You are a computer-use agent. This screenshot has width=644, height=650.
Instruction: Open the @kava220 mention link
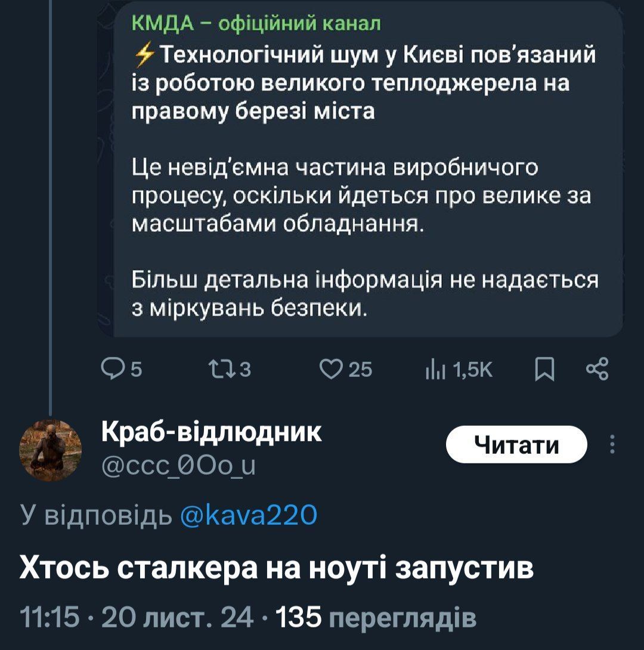(x=248, y=515)
